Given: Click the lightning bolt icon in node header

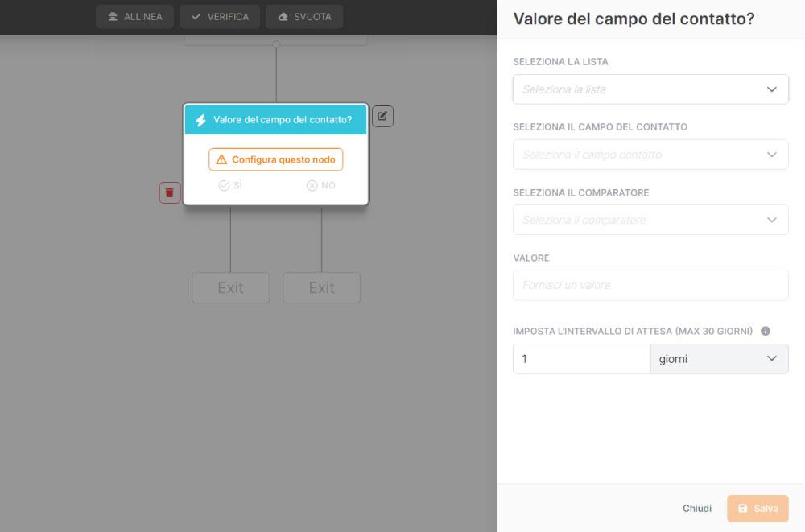Looking at the screenshot, I should (200, 120).
